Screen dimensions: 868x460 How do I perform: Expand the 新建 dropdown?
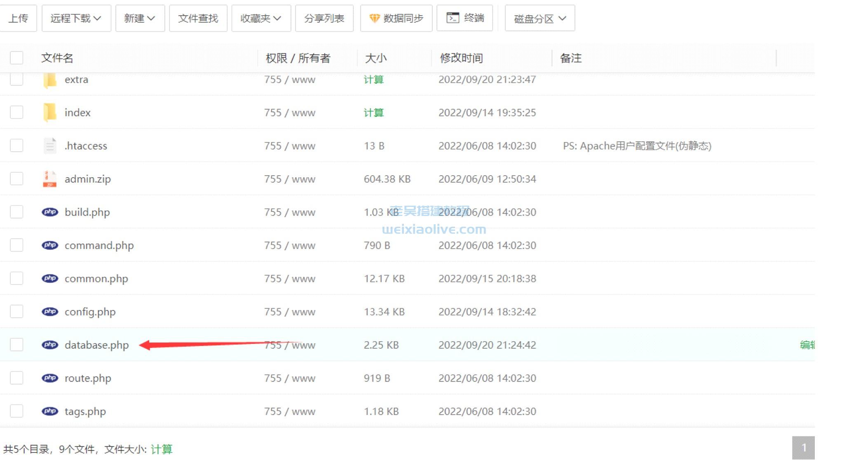pyautogui.click(x=140, y=18)
